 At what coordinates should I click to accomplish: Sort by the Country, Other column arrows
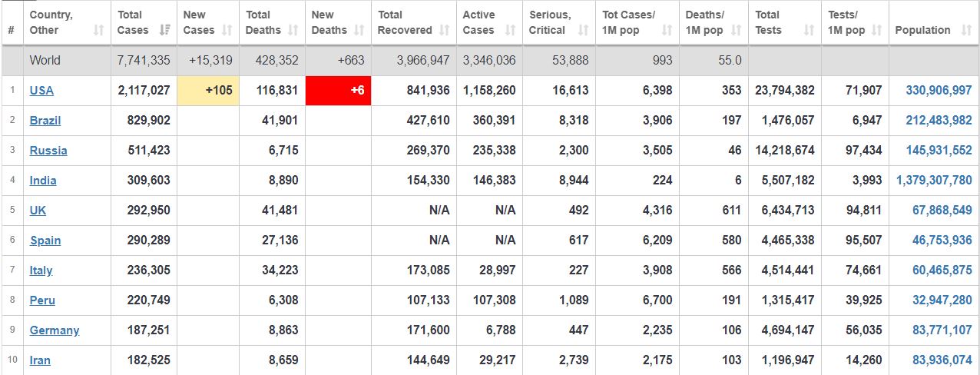98,30
